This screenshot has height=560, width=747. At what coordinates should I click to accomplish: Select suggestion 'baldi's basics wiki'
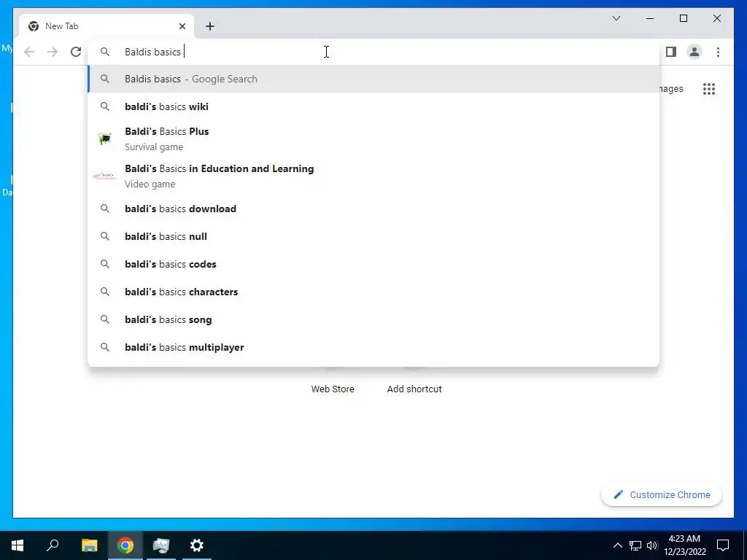374,106
